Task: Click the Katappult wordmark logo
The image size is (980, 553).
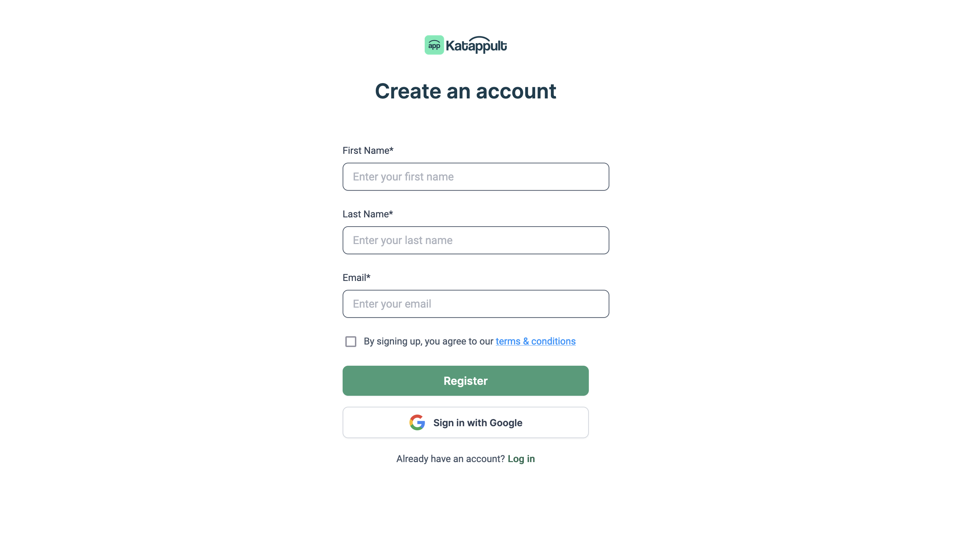Action: click(476, 45)
